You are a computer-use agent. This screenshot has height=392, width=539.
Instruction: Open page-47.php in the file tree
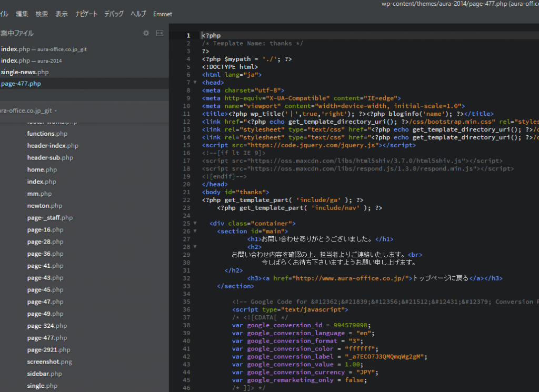[x=45, y=302]
